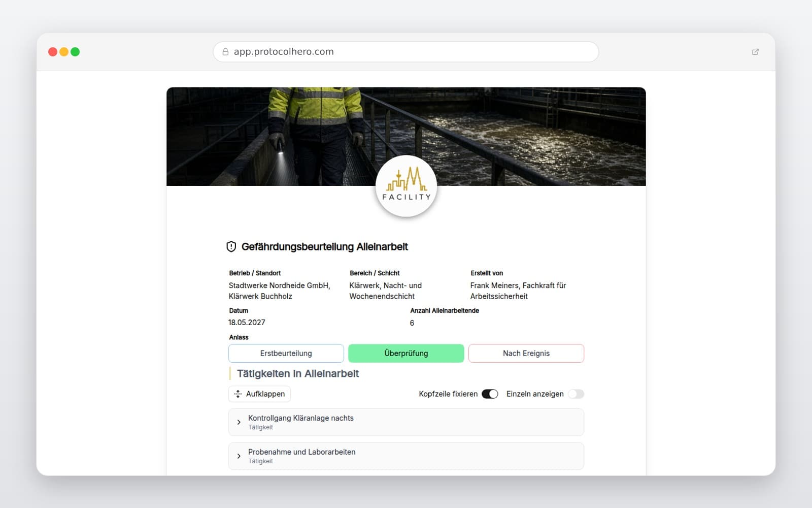
Task: Expand Kontrollgang Kläranlage nachts row
Action: 406,422
